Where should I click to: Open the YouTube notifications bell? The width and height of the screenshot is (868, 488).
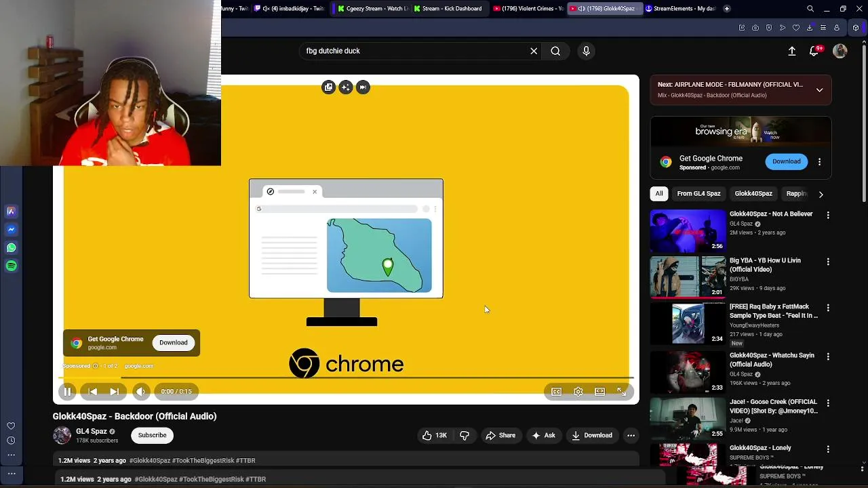click(x=814, y=51)
